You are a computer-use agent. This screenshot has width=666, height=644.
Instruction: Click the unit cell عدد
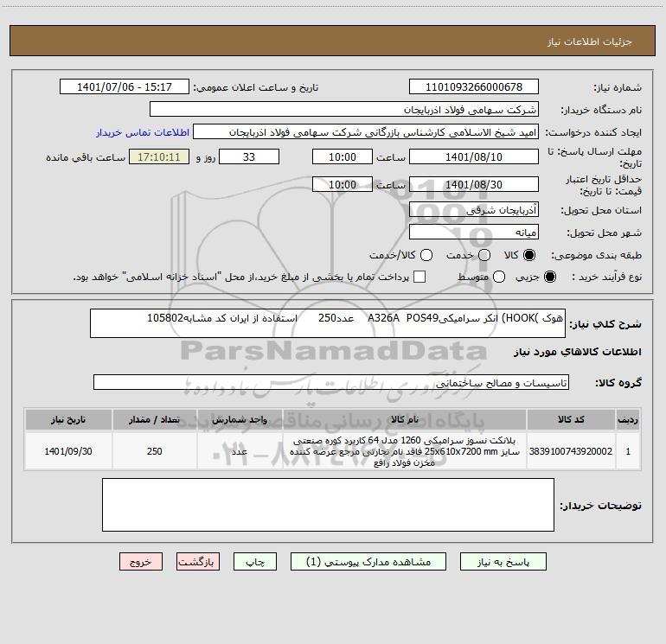point(240,451)
